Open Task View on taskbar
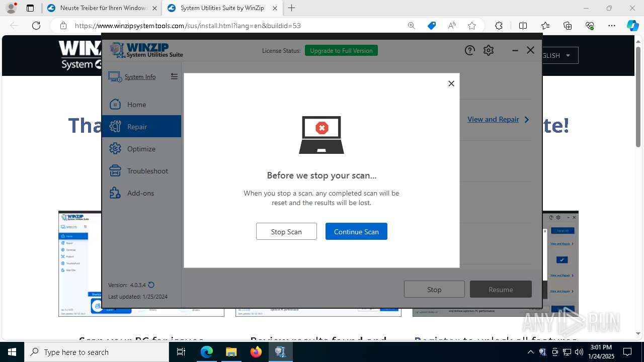Viewport: 644px width, 362px height. tap(182, 352)
